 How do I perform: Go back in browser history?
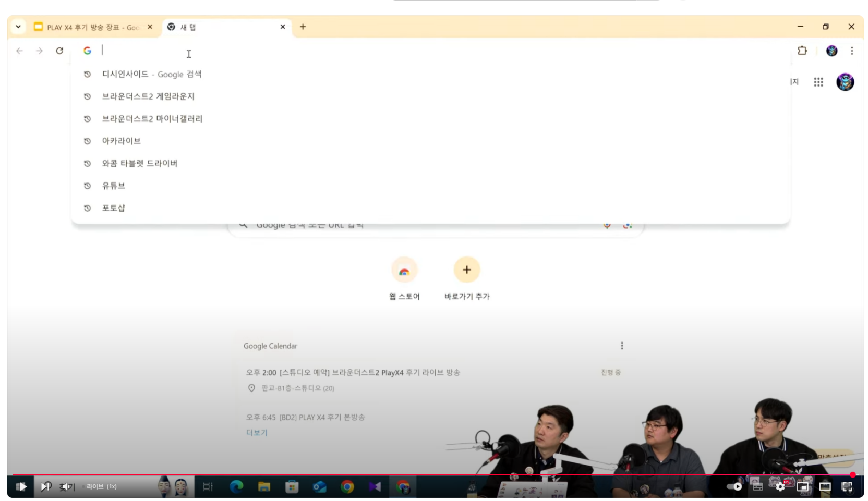(x=19, y=51)
